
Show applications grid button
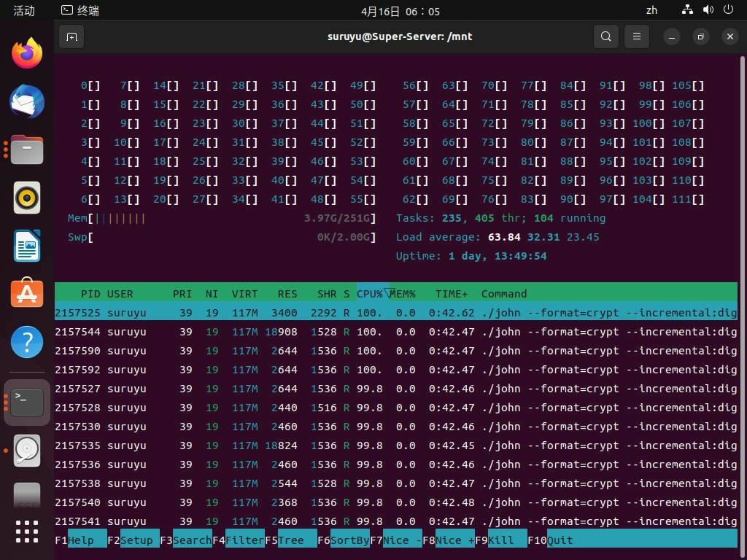(27, 532)
